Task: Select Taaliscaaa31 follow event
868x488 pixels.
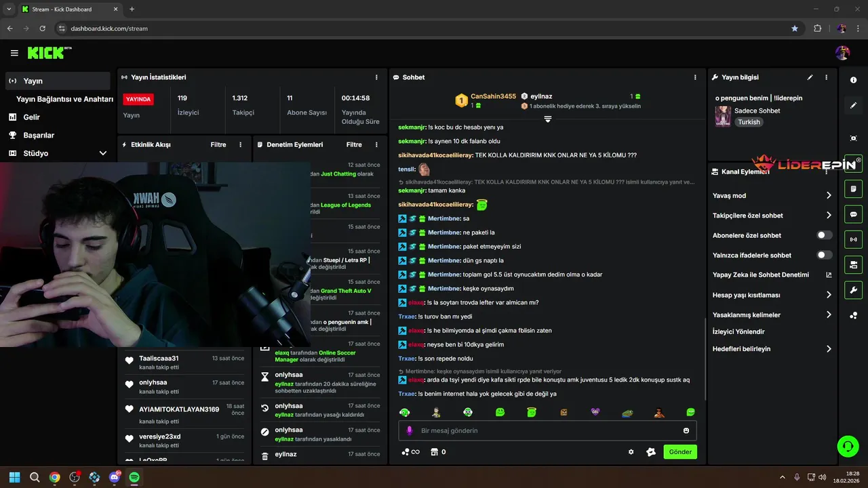Action: 184,362
